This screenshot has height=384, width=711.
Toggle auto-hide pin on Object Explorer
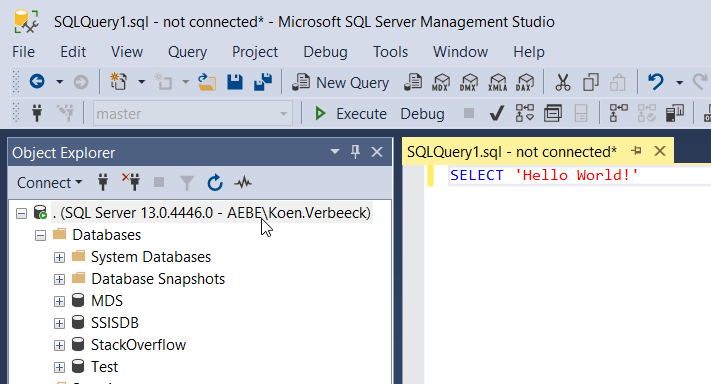pyautogui.click(x=356, y=151)
